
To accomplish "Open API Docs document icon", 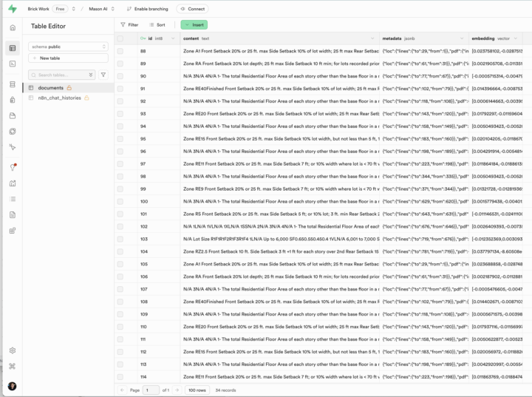I will click(13, 214).
